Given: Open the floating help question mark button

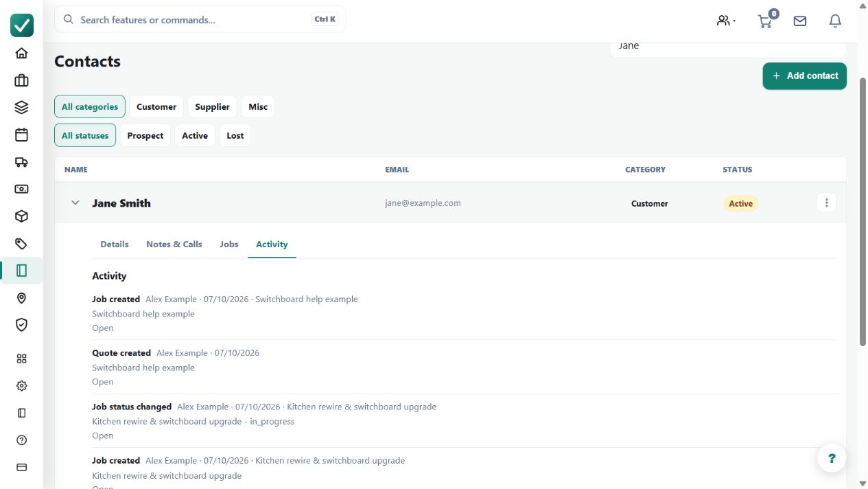Looking at the screenshot, I should point(832,458).
